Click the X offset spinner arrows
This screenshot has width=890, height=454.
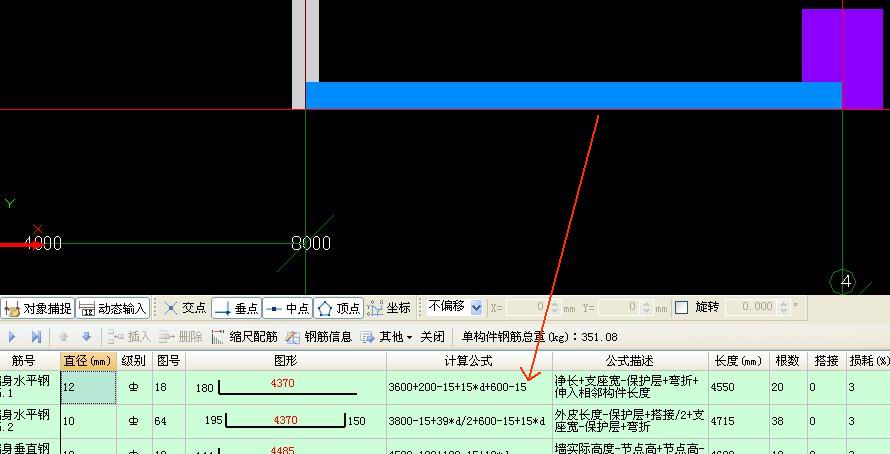point(555,308)
